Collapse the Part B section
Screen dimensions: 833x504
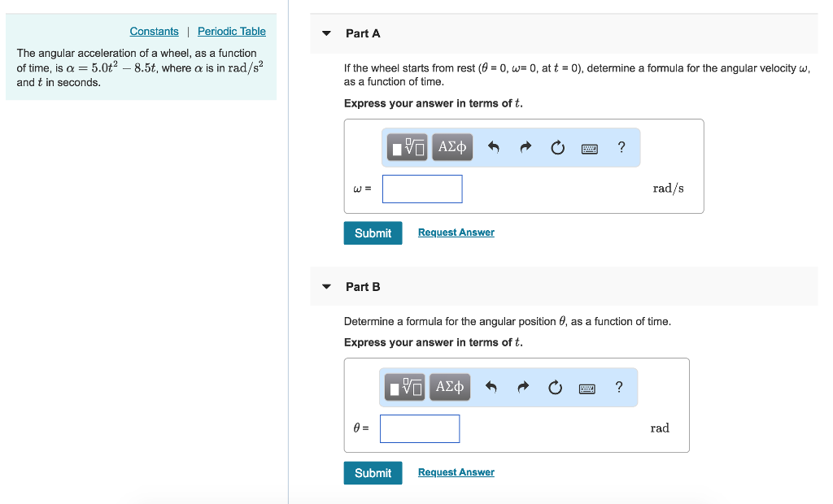325,286
